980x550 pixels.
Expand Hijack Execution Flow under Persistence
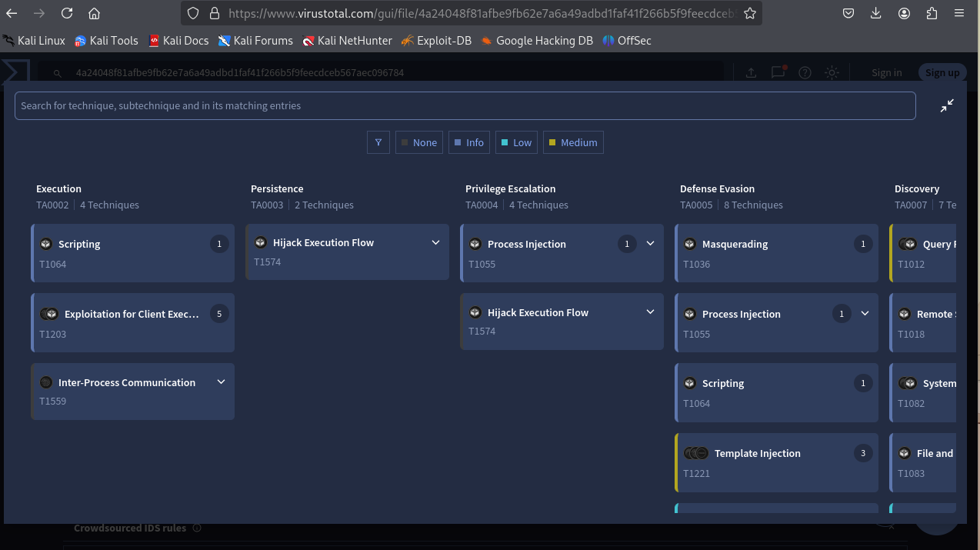(435, 242)
